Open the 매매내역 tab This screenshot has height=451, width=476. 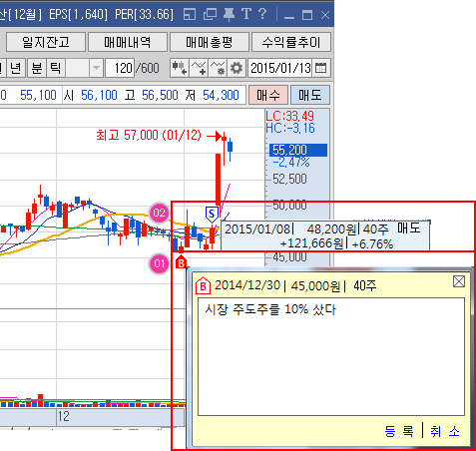128,42
